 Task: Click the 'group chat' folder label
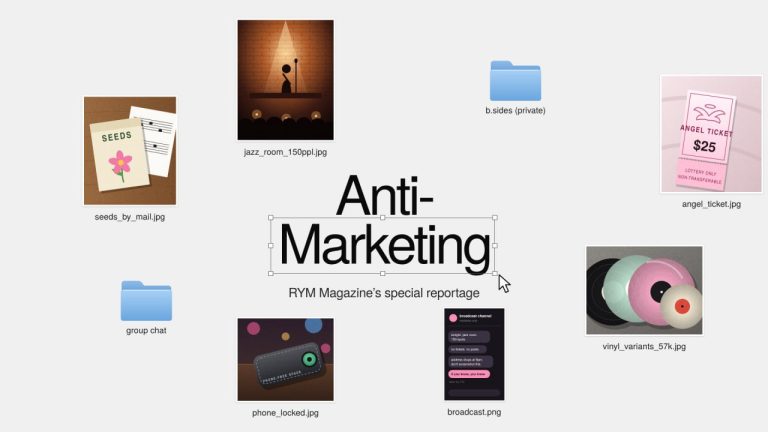pyautogui.click(x=146, y=330)
